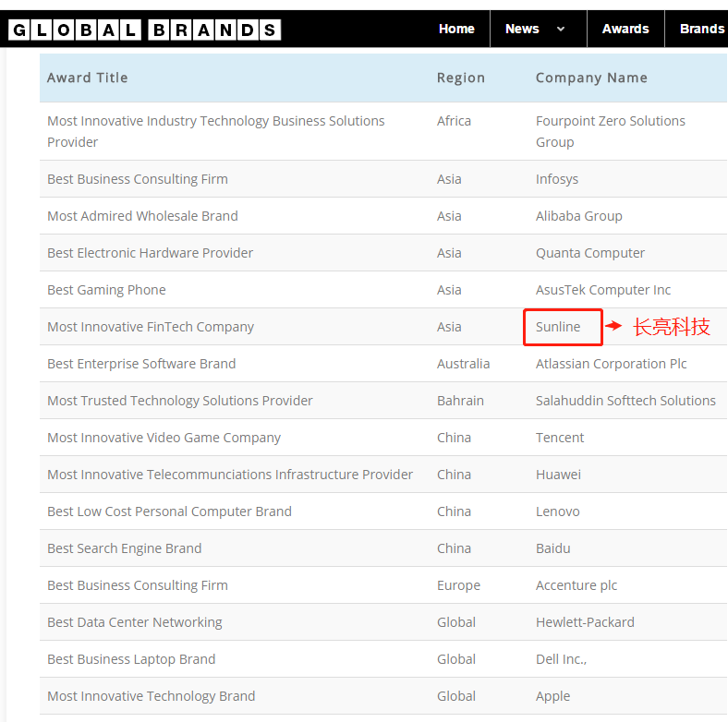Image resolution: width=728 pixels, height=722 pixels.
Task: Click the red arrow next to Sunline
Action: [x=613, y=326]
